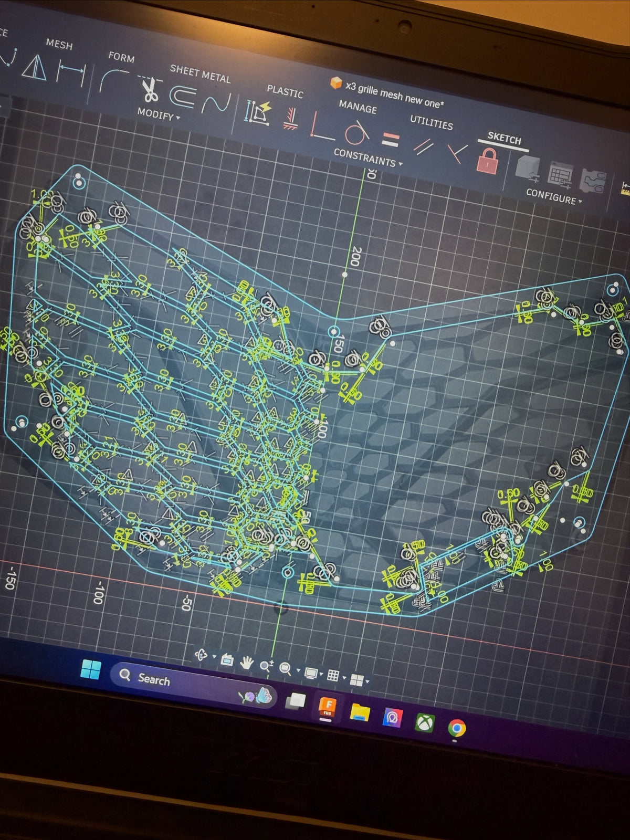The width and height of the screenshot is (630, 840).
Task: Open Google Chrome from the taskbar
Action: [x=456, y=728]
